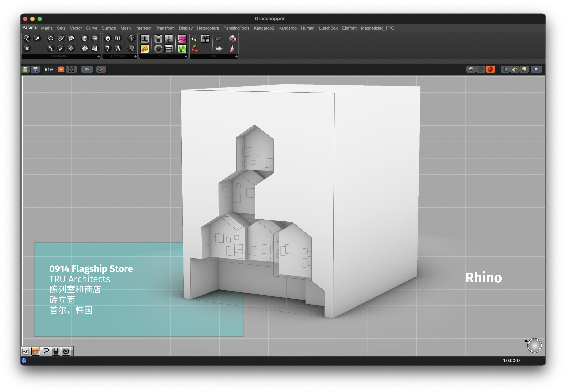This screenshot has width=566, height=392.
Task: Click the Text Panel yellow icon
Action: (145, 49)
